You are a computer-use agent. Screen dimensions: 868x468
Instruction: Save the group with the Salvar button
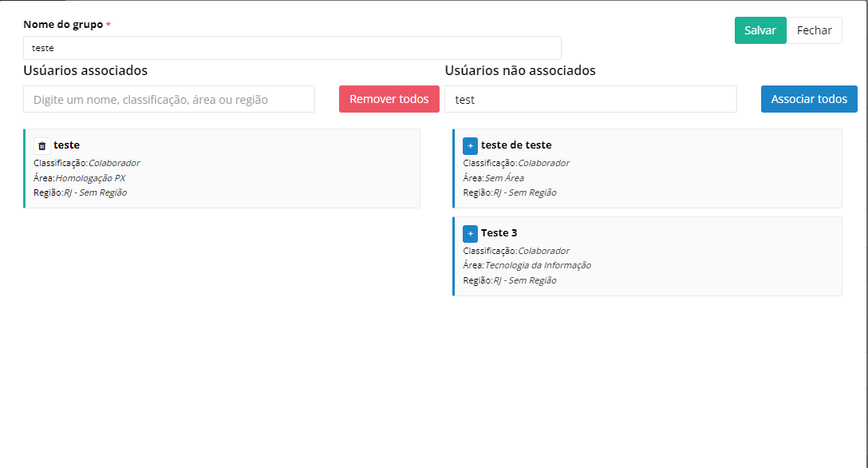759,30
